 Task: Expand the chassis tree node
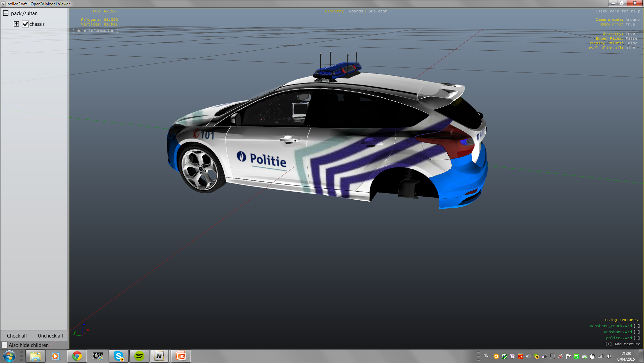(16, 24)
